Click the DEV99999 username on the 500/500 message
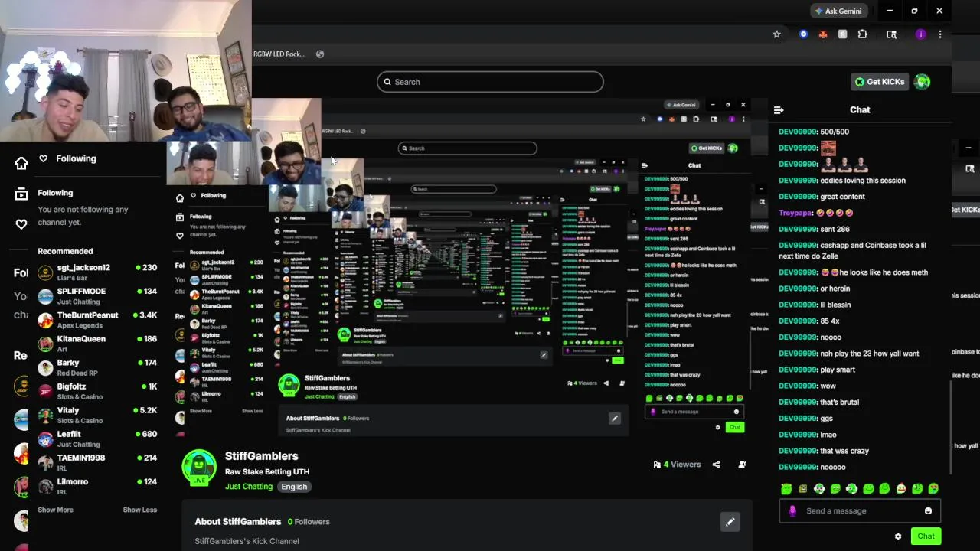 (x=799, y=132)
